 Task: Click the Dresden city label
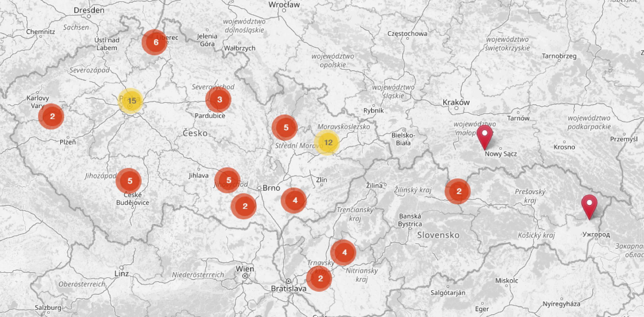[89, 10]
